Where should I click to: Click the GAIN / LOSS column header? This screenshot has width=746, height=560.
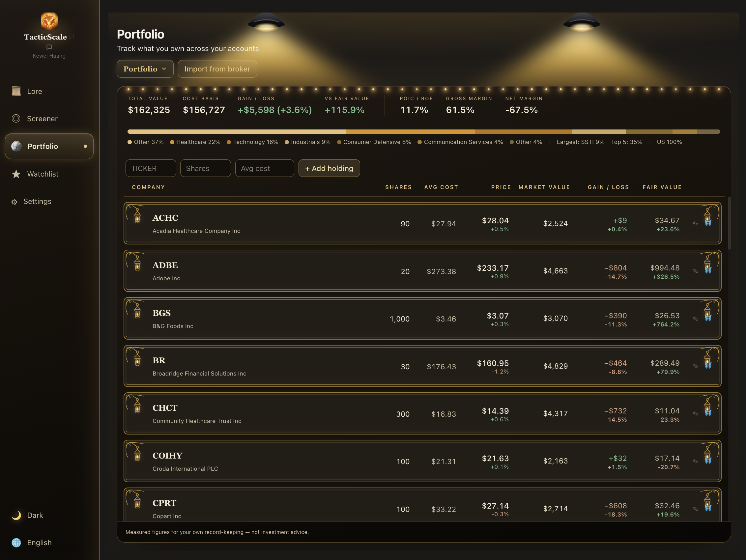click(608, 187)
